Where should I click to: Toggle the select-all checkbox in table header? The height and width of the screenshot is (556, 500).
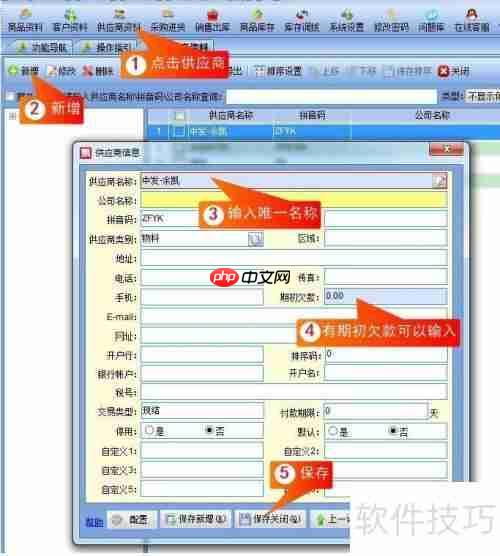pyautogui.click(x=179, y=116)
